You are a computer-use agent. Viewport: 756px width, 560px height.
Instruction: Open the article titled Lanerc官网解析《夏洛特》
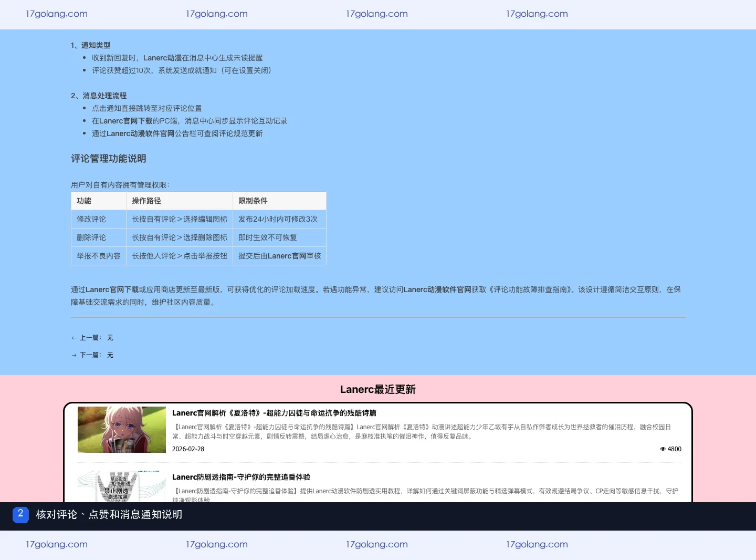(x=274, y=413)
